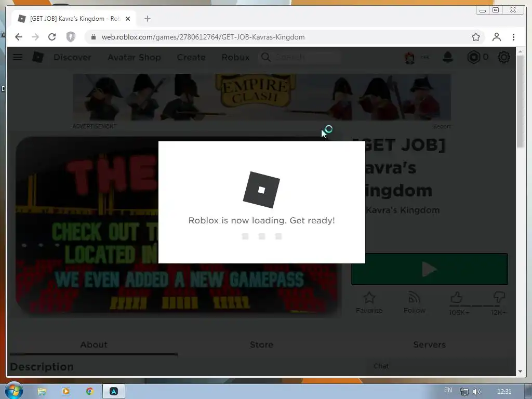532x399 pixels.
Task: Open the browser three-dot menu
Action: point(513,37)
